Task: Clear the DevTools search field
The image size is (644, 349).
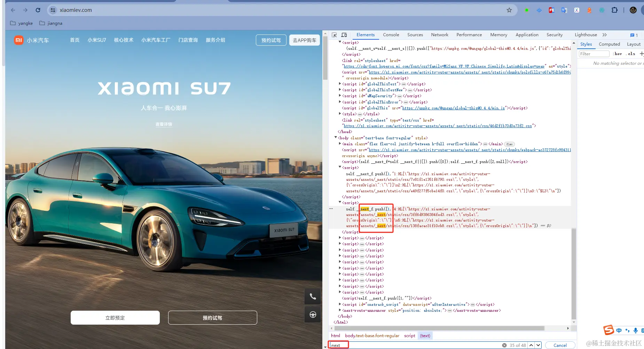Action: pos(504,345)
